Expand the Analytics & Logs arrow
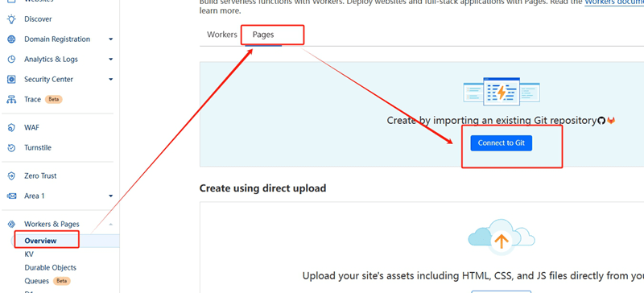Image resolution: width=644 pixels, height=293 pixels. 111,60
